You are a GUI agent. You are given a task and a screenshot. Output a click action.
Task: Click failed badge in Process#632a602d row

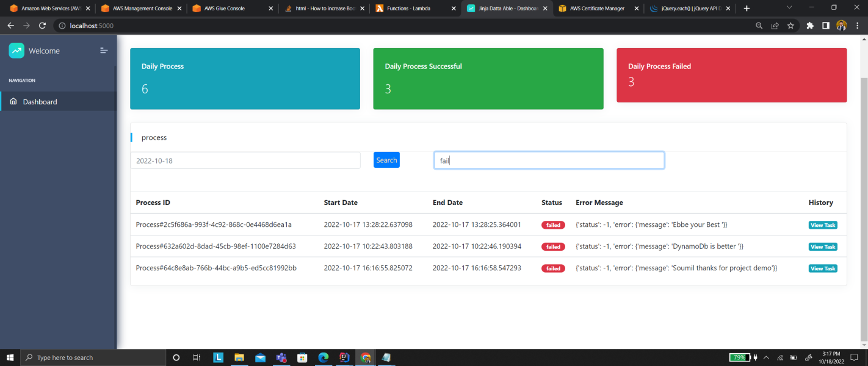(x=553, y=246)
